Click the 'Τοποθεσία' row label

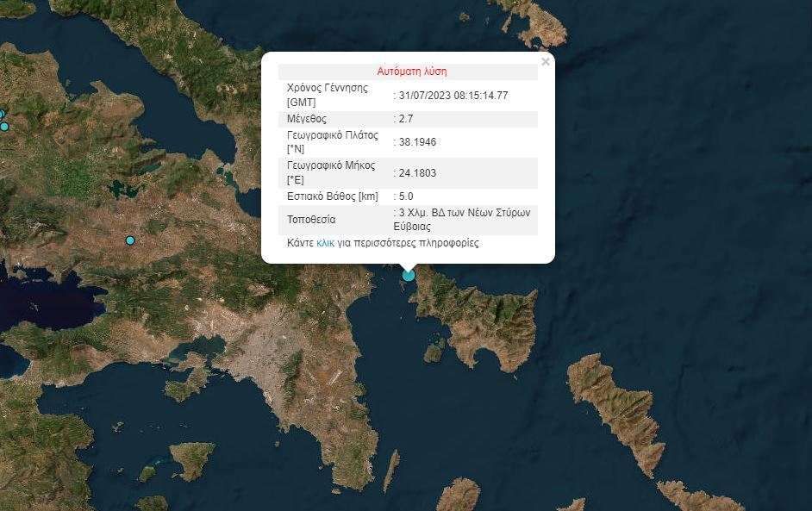[x=311, y=220]
